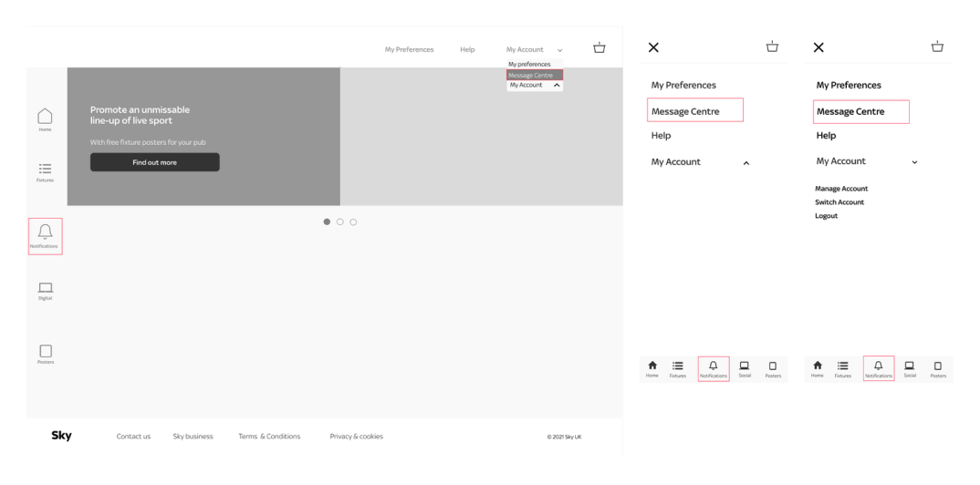980x485 pixels.
Task: Select Manage Account in the rightmost mobile menu
Action: (841, 189)
